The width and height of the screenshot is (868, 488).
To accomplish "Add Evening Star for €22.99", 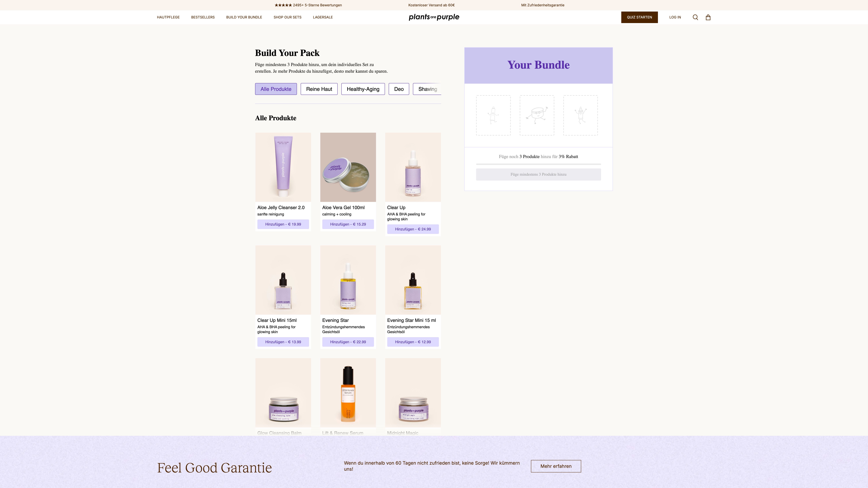I will pos(348,342).
